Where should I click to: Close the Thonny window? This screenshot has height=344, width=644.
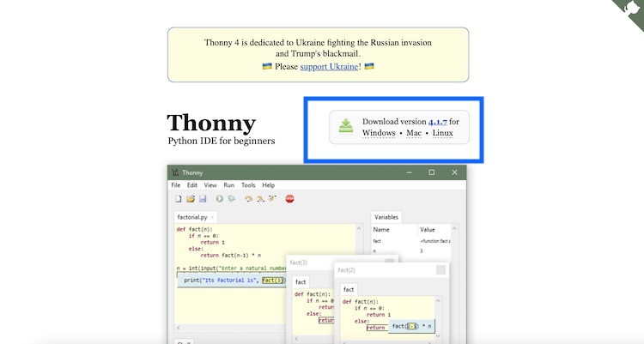click(x=454, y=172)
